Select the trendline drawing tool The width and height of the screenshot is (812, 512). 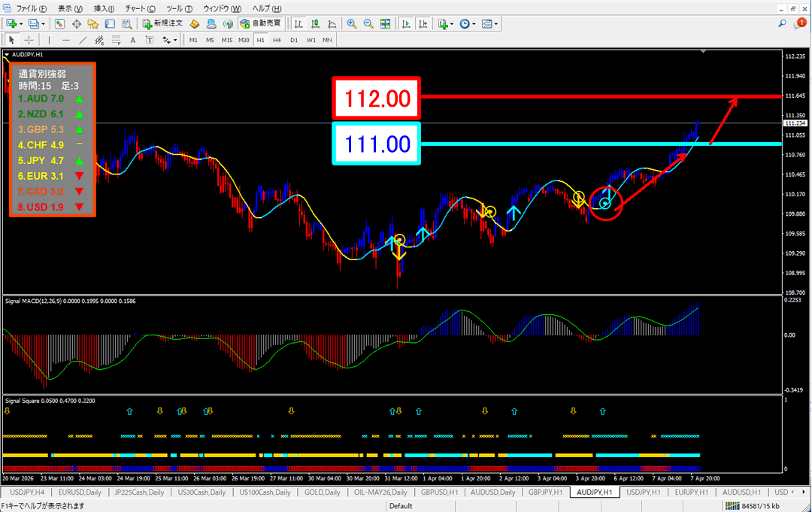[x=83, y=40]
